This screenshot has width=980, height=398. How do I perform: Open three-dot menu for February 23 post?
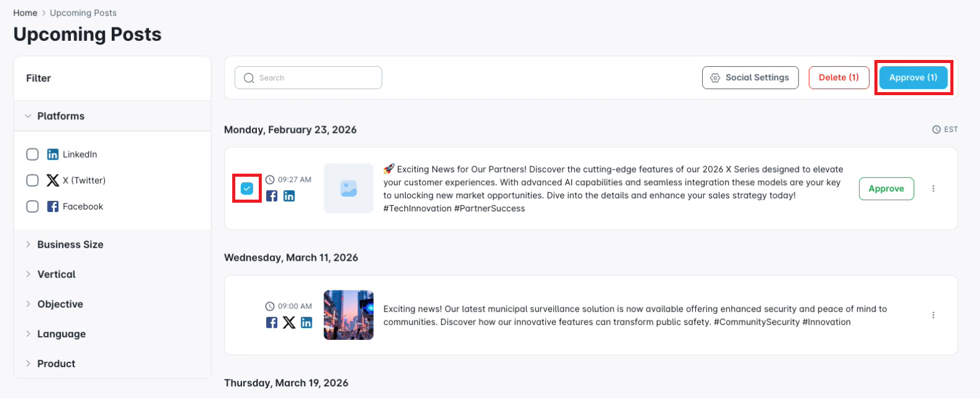(933, 188)
